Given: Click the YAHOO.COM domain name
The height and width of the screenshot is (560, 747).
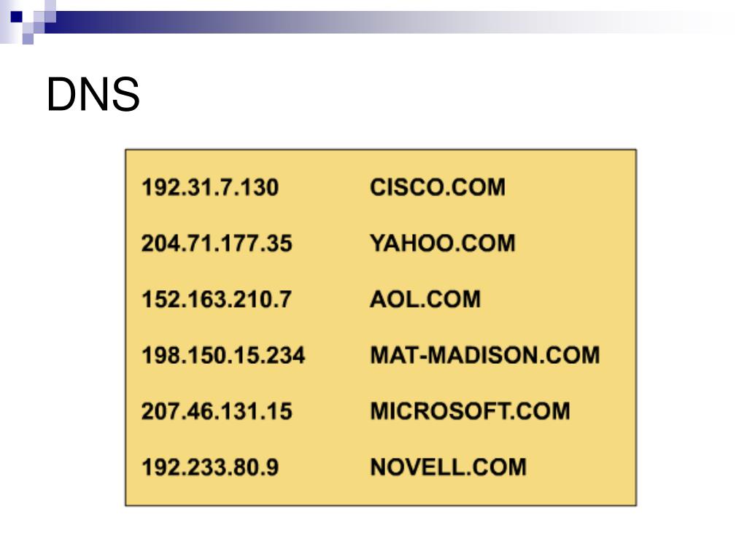Looking at the screenshot, I should coord(443,244).
